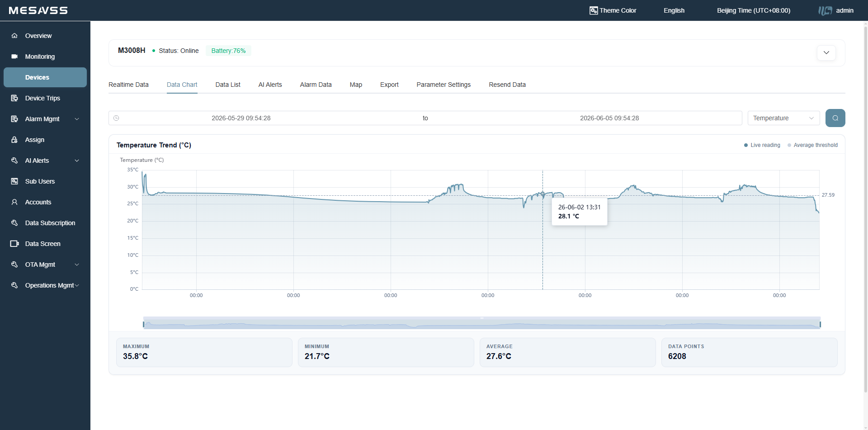Click the OTA Mgmt icon

14,265
